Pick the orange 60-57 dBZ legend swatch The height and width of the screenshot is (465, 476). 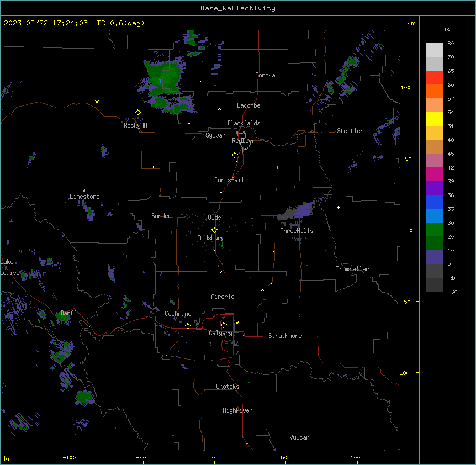(434, 91)
